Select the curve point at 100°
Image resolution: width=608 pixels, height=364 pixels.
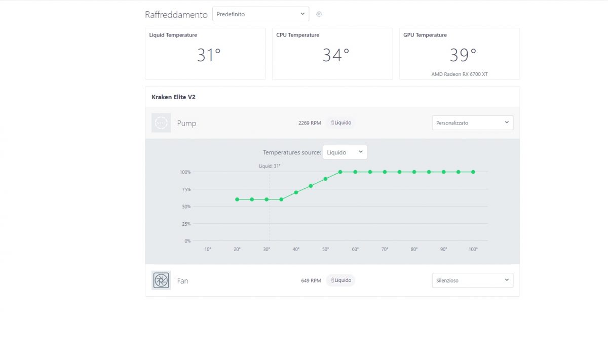click(473, 172)
